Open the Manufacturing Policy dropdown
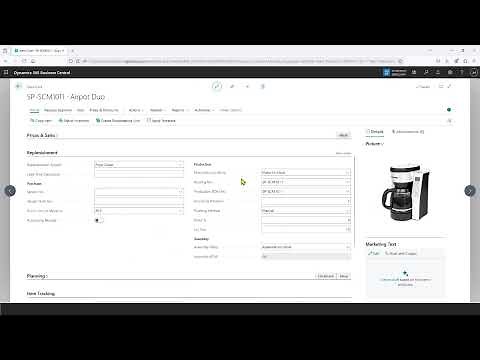 point(348,173)
